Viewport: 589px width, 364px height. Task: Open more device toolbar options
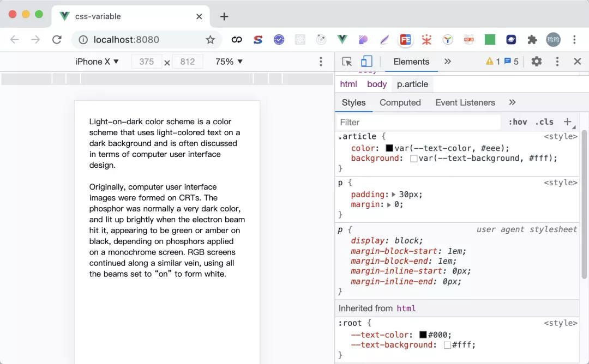321,62
